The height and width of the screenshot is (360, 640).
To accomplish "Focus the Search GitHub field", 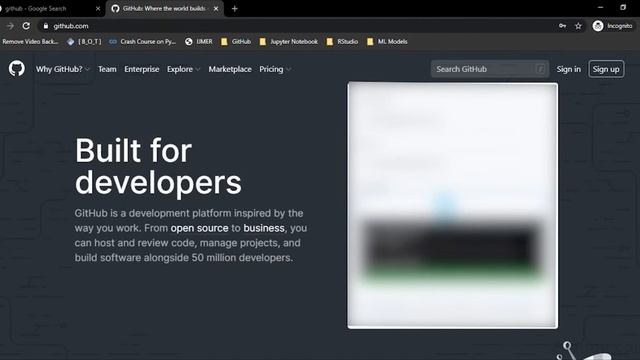I will tap(489, 69).
